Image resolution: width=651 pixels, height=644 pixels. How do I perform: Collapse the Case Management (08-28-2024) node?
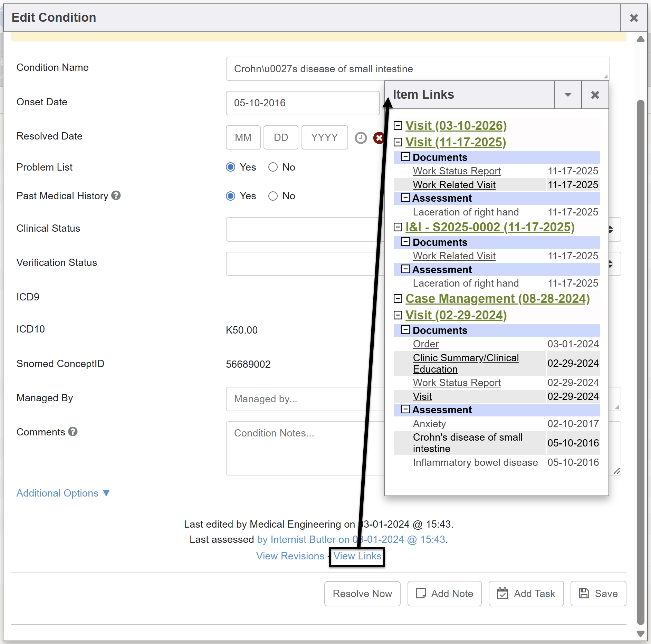tap(398, 299)
